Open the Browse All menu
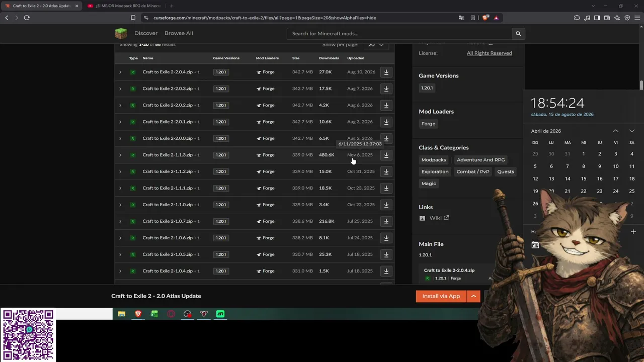The image size is (644, 362). 179,33
